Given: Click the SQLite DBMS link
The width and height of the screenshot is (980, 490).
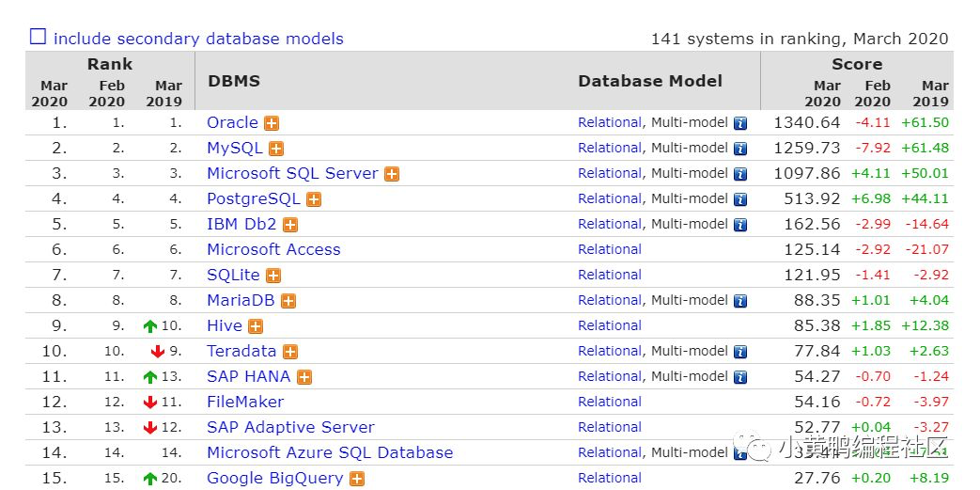Looking at the screenshot, I should coord(233,275).
